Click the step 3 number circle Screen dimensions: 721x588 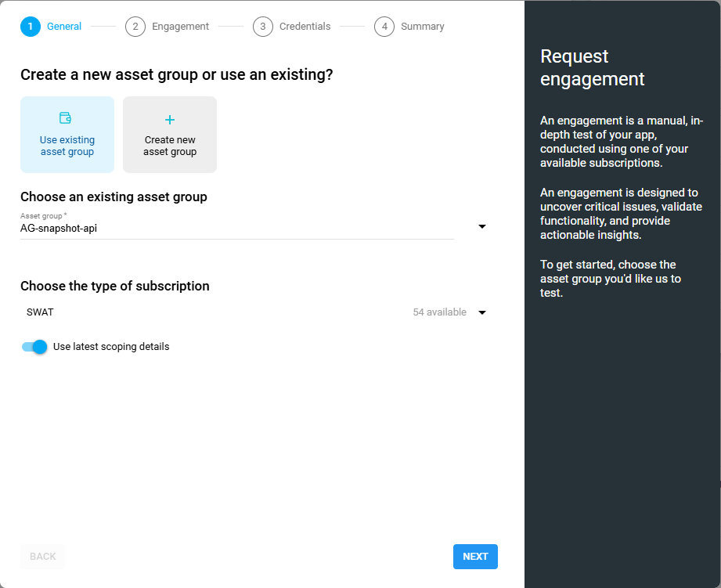tap(263, 27)
